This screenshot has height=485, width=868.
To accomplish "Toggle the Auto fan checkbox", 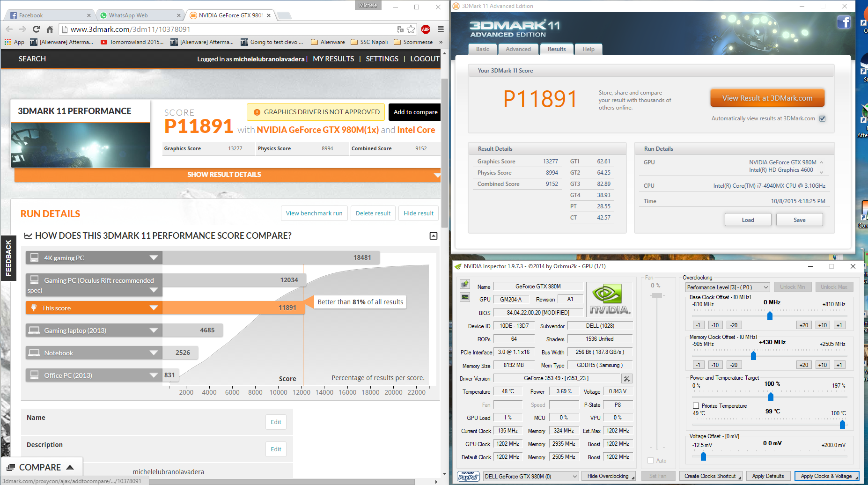I will tap(650, 461).
